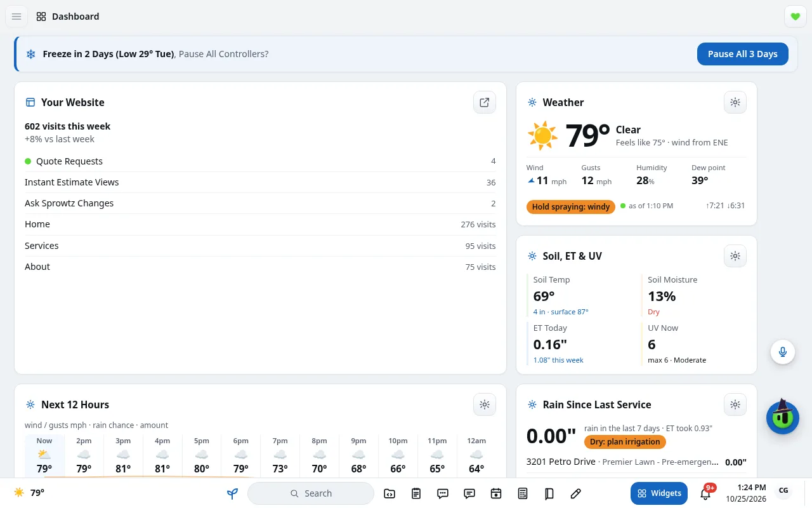Select the Now forecast column
Viewport: 812px width, 508px height.
[44, 456]
